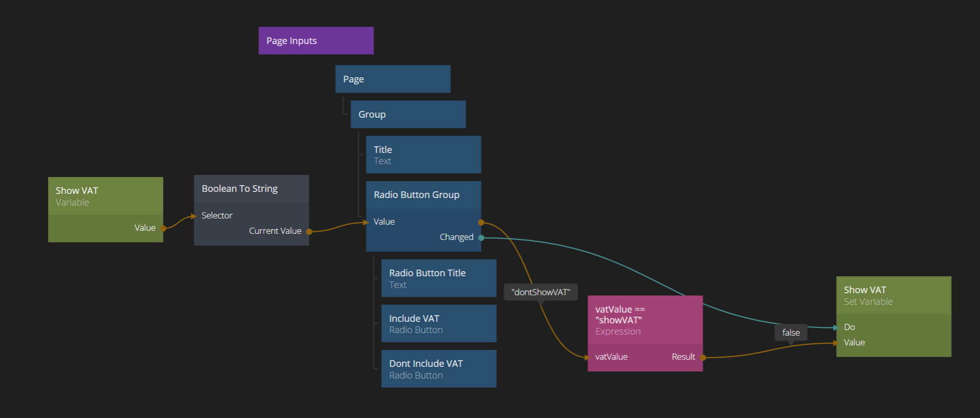980x418 pixels.
Task: Select the Include VAT radio button node
Action: (x=438, y=323)
